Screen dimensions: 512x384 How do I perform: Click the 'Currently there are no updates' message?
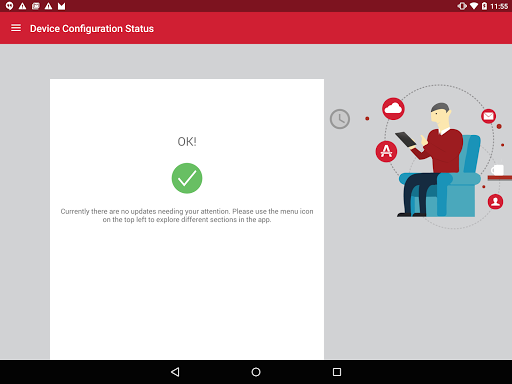click(x=187, y=215)
